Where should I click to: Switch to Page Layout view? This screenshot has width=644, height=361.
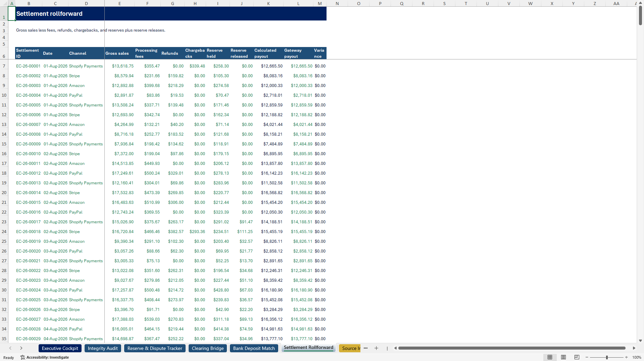click(563, 357)
